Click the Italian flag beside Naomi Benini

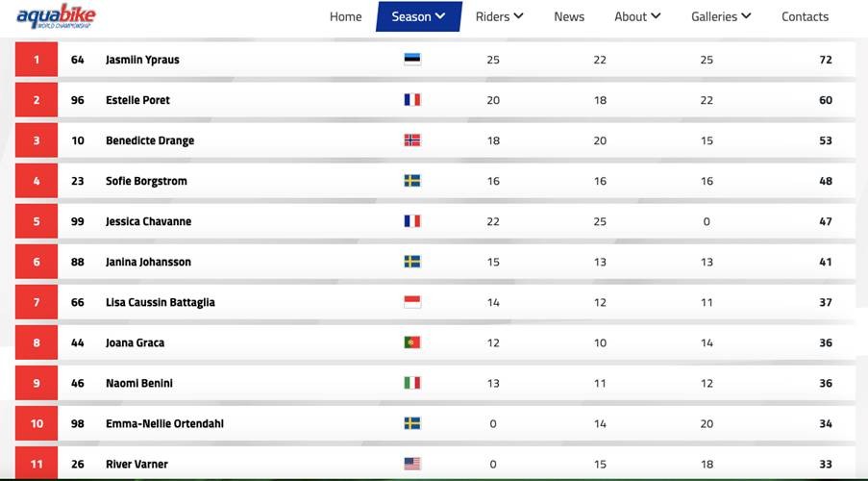click(x=411, y=383)
